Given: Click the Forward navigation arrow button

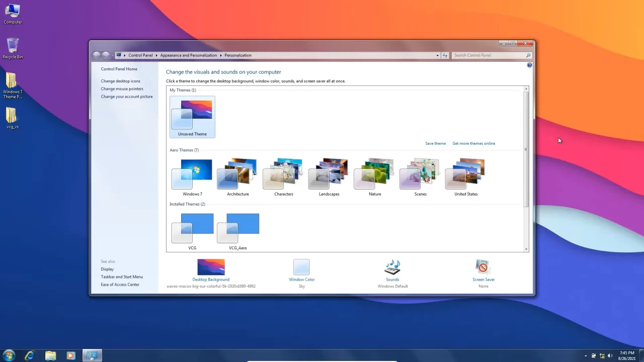Looking at the screenshot, I should [x=106, y=55].
